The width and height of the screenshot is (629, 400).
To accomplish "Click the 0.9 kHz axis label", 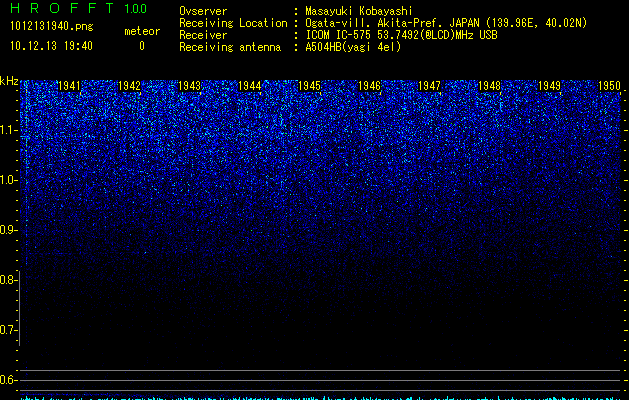I will tap(7, 230).
